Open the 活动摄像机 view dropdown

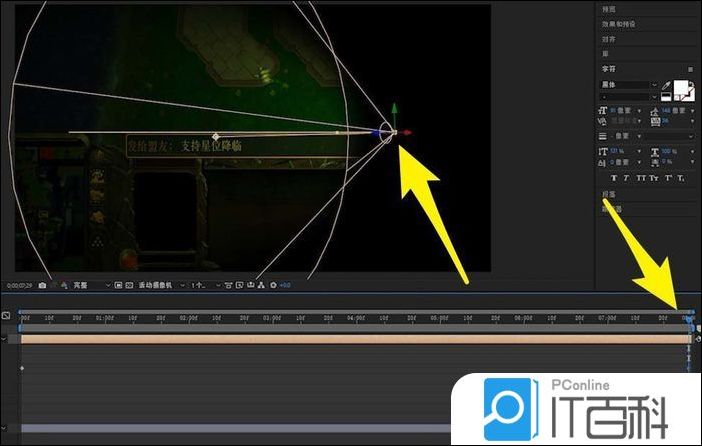[x=161, y=285]
